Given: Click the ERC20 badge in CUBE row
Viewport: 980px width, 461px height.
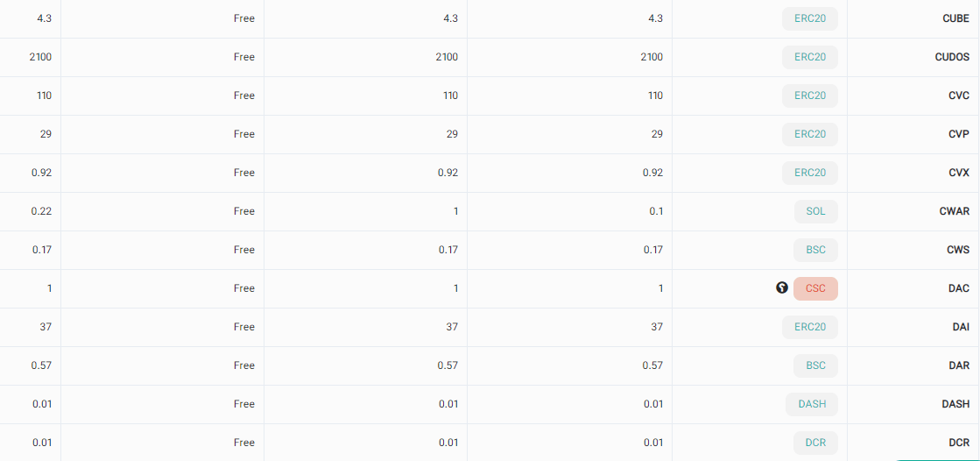Looking at the screenshot, I should pyautogui.click(x=810, y=18).
